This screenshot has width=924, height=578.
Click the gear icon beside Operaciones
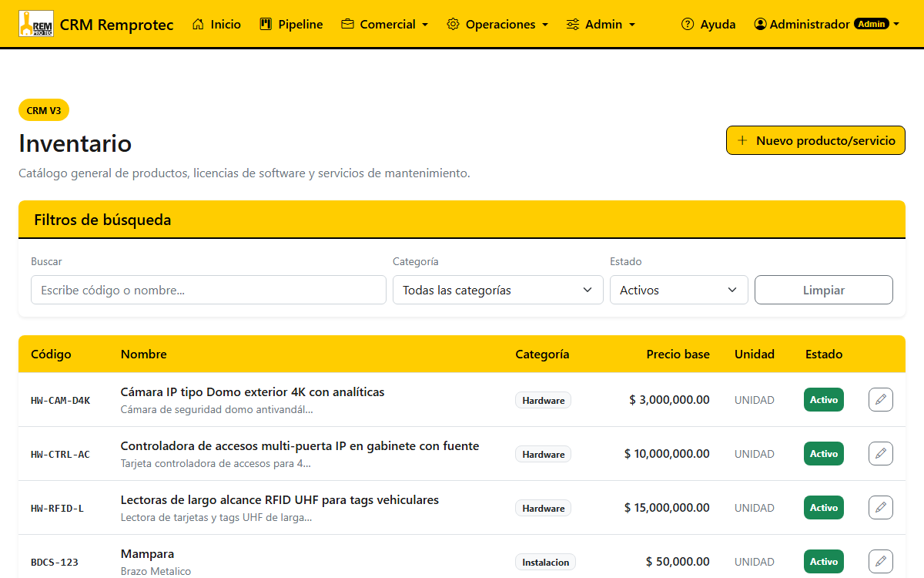[x=453, y=24]
